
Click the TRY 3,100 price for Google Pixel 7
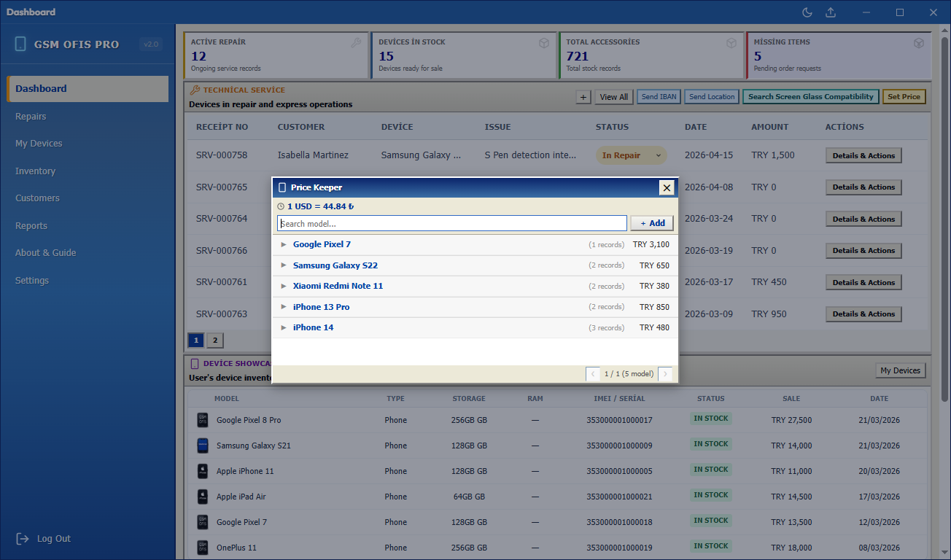[651, 245]
